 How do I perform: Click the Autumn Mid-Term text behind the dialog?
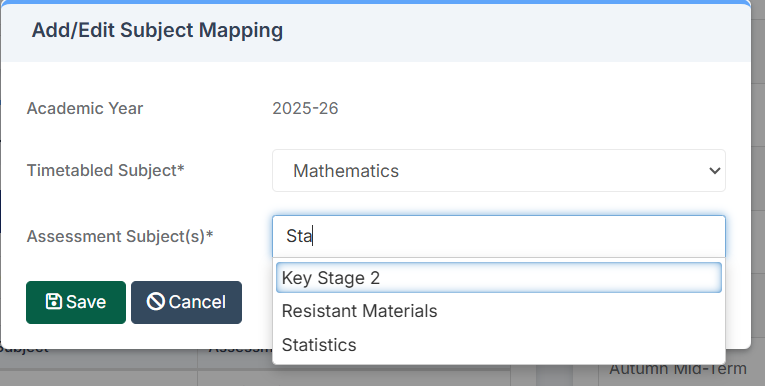click(x=678, y=369)
